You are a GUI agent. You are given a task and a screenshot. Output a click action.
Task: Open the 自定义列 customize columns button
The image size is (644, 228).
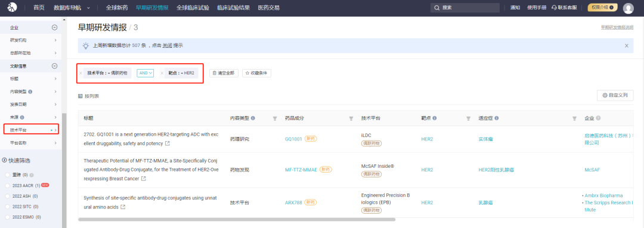(615, 95)
